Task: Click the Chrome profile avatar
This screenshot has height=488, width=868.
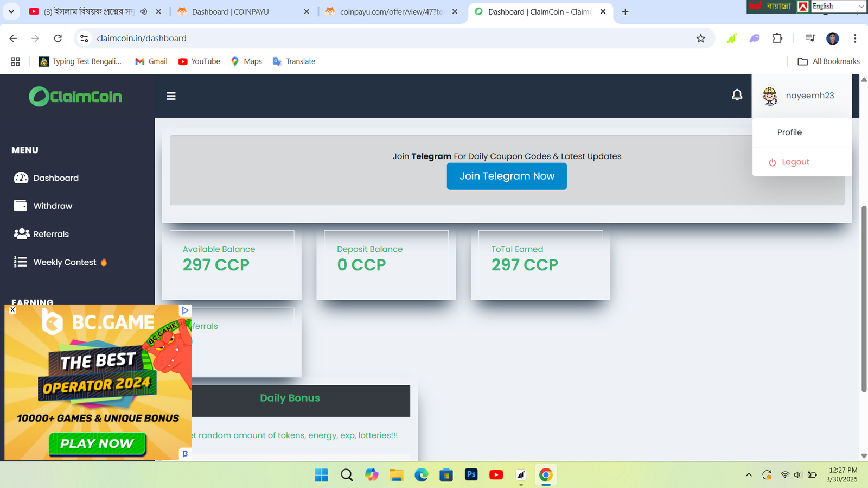Action: (x=833, y=38)
